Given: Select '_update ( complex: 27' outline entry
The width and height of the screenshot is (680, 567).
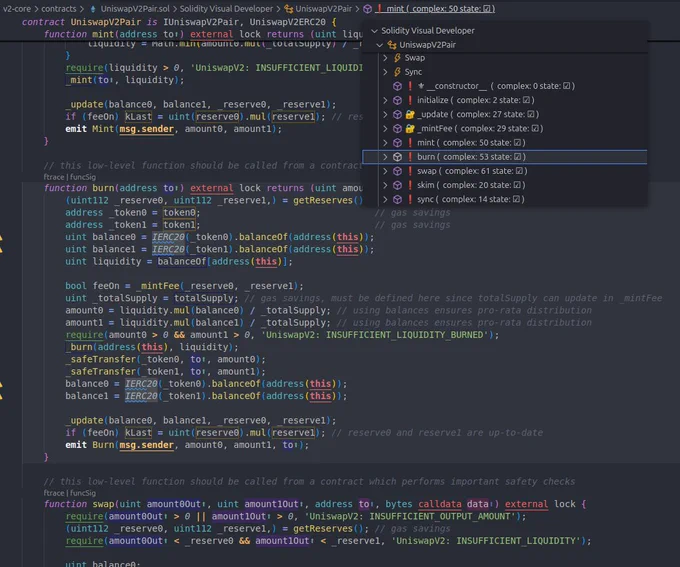Looking at the screenshot, I should coord(478,115).
